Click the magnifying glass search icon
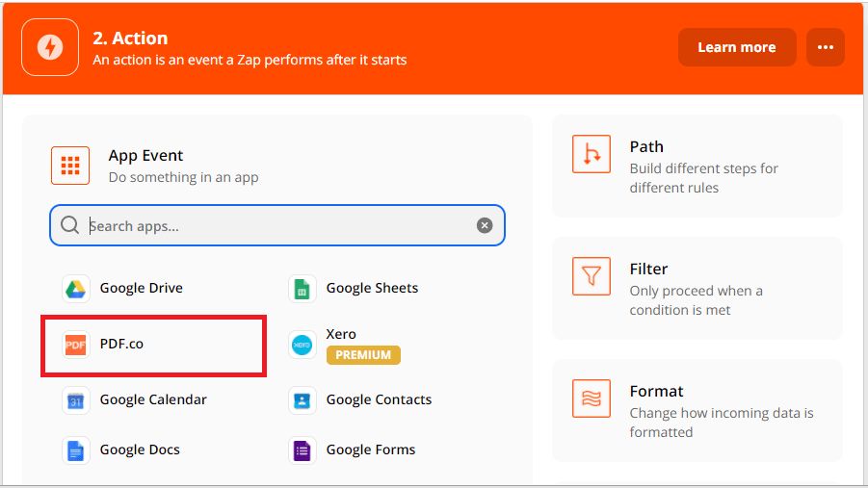Screen dimensions: 868x488 [69, 225]
